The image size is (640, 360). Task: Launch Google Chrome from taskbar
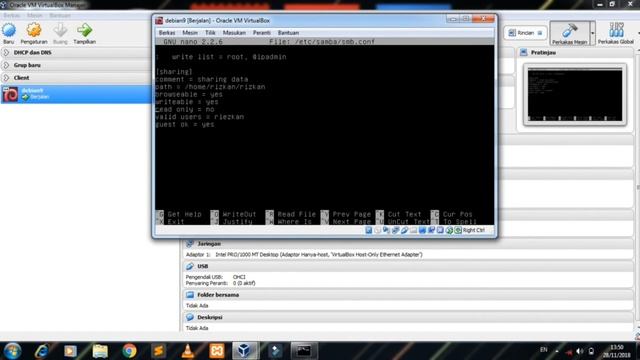[x=129, y=351]
